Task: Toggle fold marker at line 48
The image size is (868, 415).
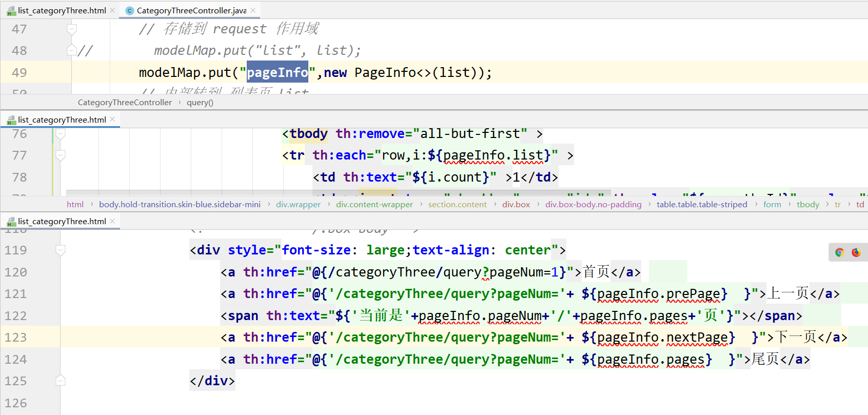Action: coord(72,50)
